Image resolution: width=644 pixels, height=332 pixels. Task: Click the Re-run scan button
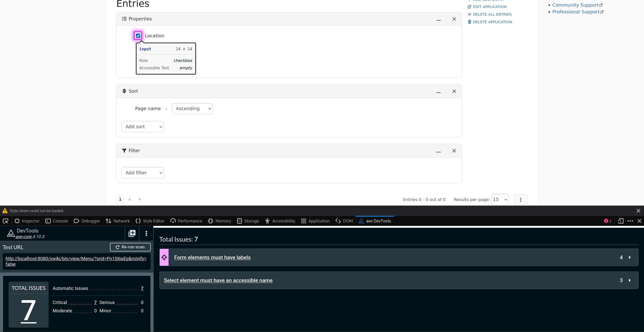click(x=130, y=247)
